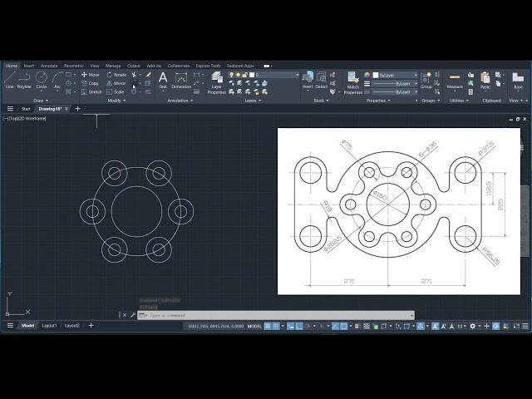Expand the Layers panel dropdown
This screenshot has width=532, height=399.
pos(253,101)
